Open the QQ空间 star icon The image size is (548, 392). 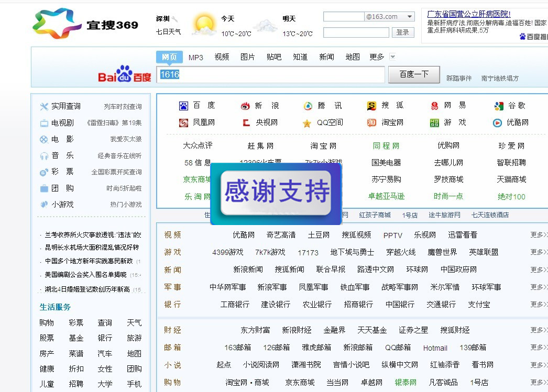(307, 123)
